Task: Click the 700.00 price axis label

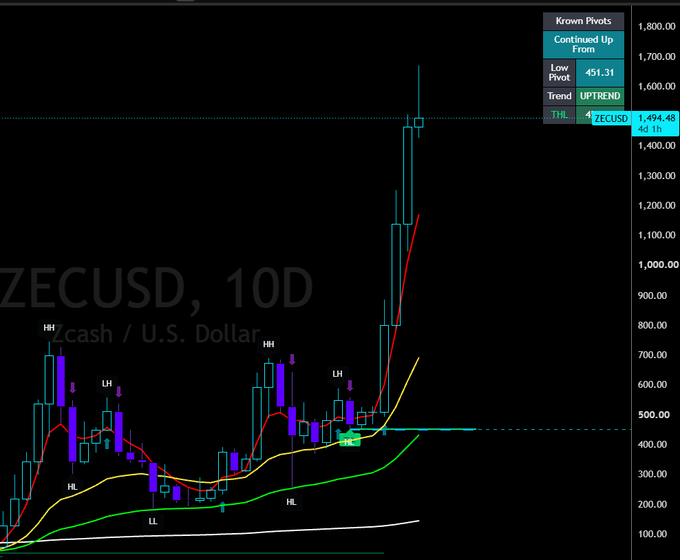Action: tap(652, 355)
